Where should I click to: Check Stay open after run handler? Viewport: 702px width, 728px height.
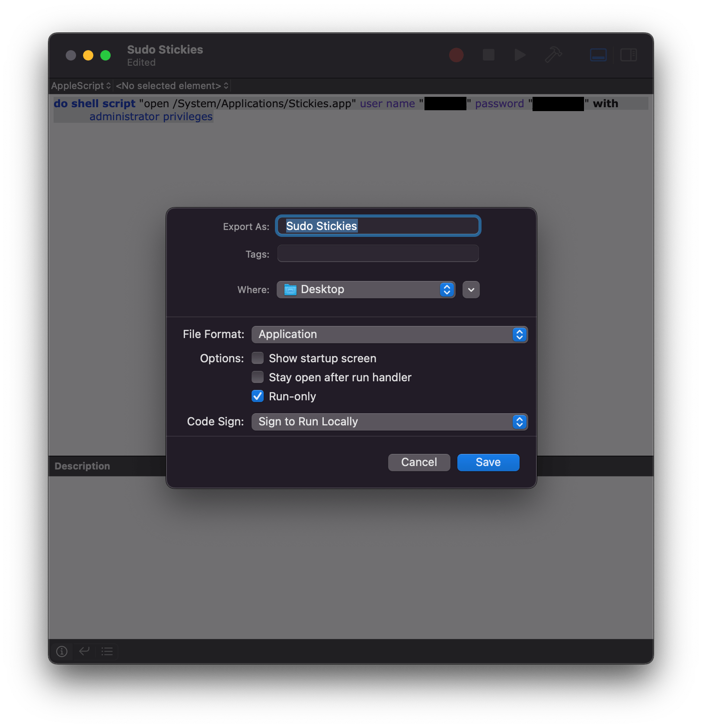pyautogui.click(x=258, y=377)
